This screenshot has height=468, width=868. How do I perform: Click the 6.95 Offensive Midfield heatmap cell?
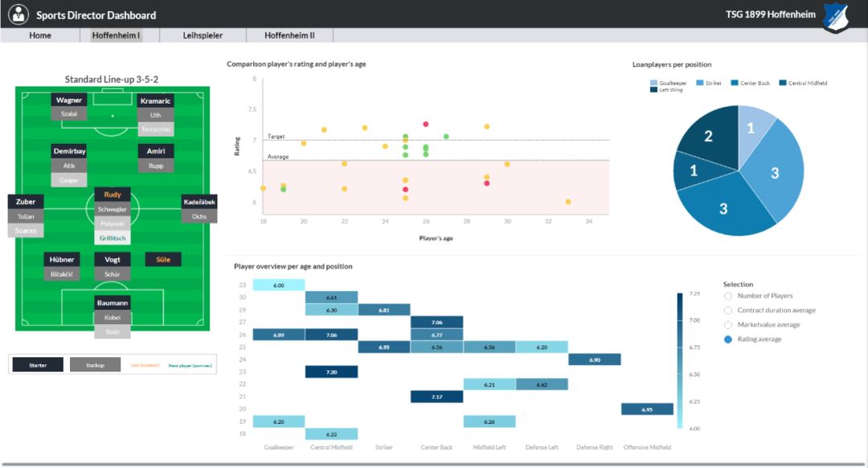647,409
